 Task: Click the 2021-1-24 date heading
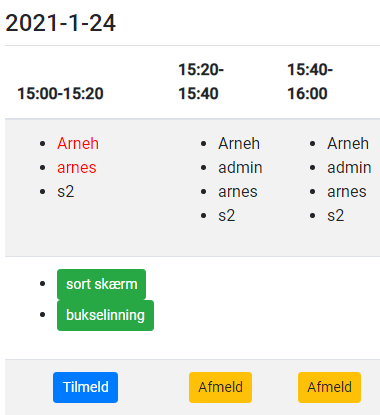61,23
